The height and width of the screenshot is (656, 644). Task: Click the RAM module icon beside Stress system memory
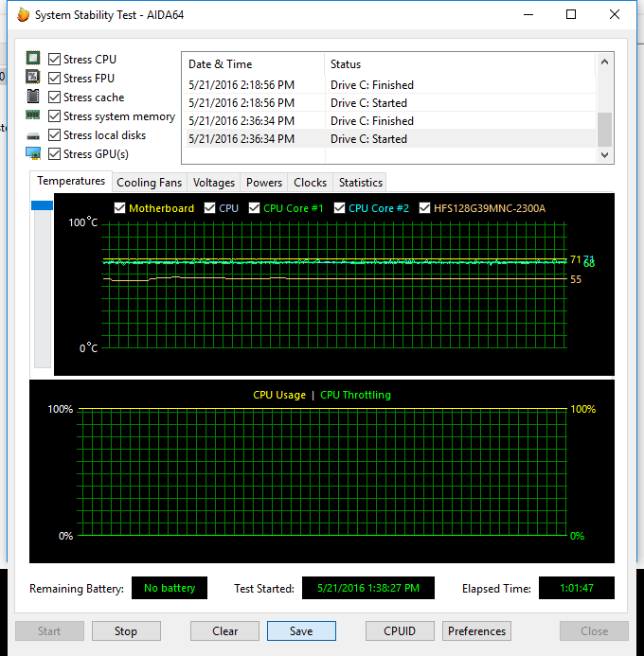tap(32, 115)
